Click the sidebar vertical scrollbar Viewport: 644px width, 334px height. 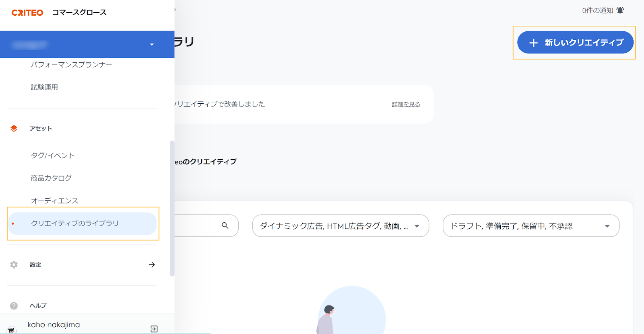pos(172,208)
